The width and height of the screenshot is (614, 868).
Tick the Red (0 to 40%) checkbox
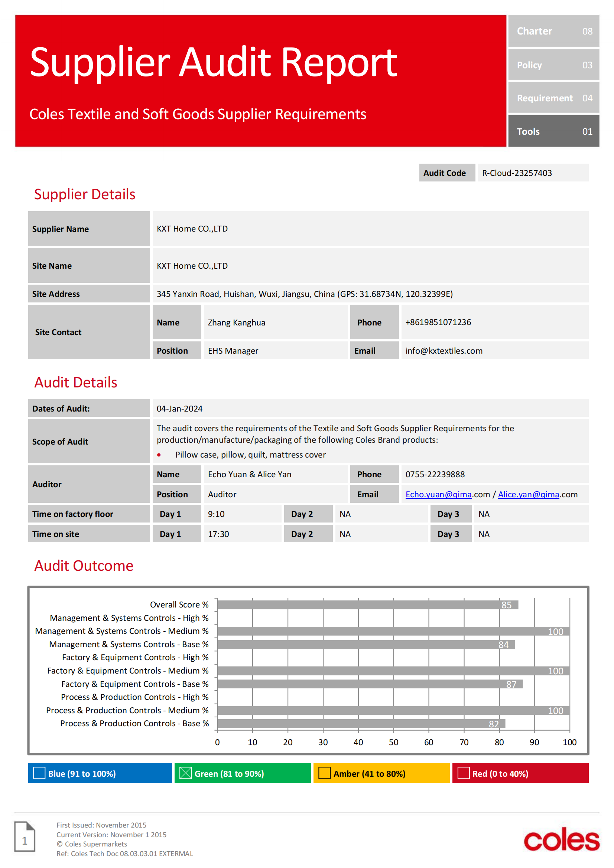point(464,773)
